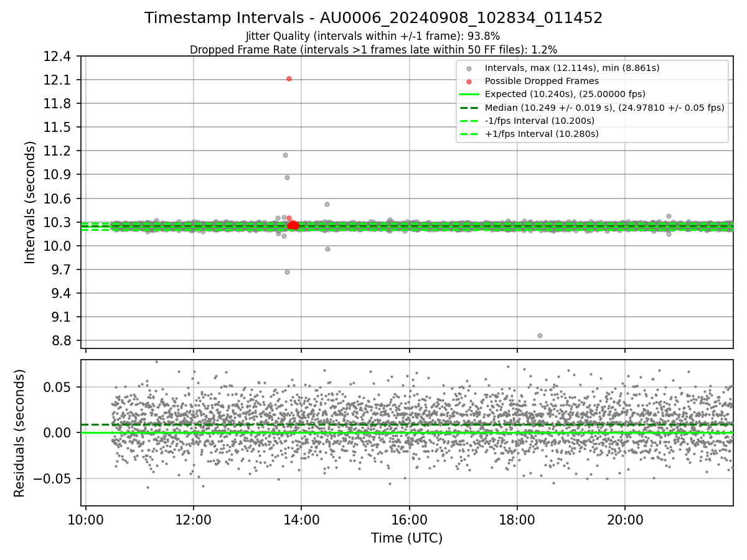The height and width of the screenshot is (560, 747).
Task: Click the red cluster of dropped frames before 14:00
Action: tap(293, 225)
